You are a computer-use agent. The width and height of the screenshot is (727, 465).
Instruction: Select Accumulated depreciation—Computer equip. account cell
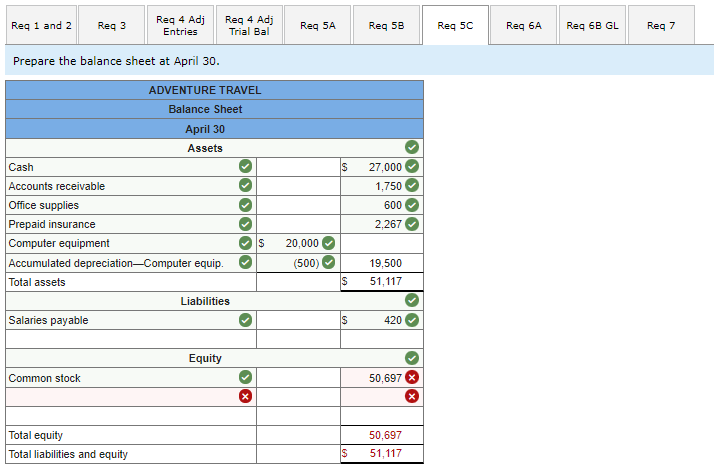pos(131,263)
